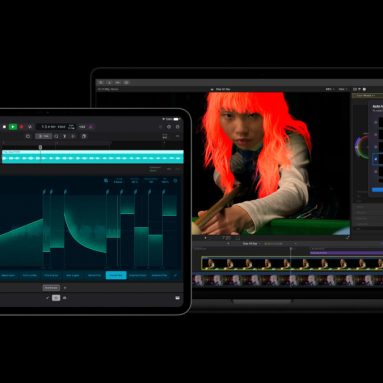This screenshot has height=383, width=383.
Task: Open the View dropdown above the viewer
Action: pos(343,89)
